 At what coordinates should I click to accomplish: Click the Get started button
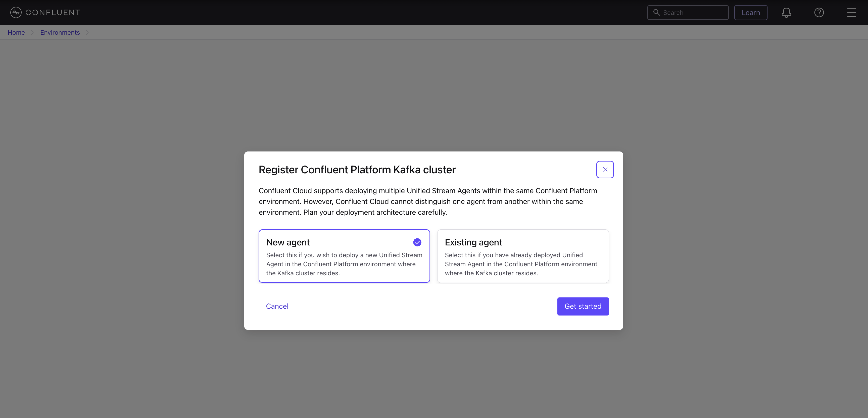[x=583, y=306]
